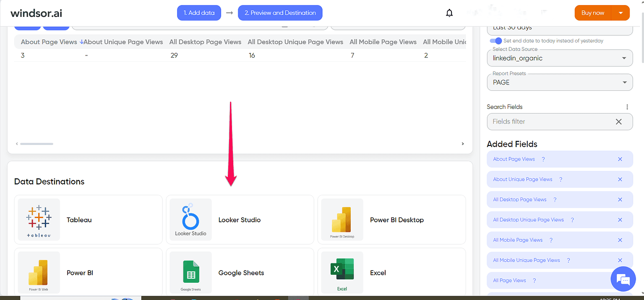This screenshot has height=300, width=644.
Task: Toggle set end date to today switch
Action: (x=496, y=41)
